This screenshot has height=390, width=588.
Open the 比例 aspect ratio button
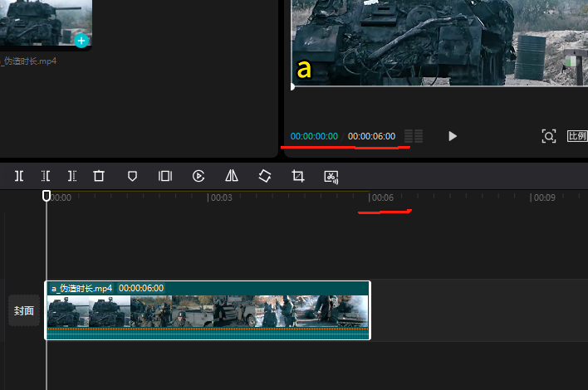click(577, 136)
